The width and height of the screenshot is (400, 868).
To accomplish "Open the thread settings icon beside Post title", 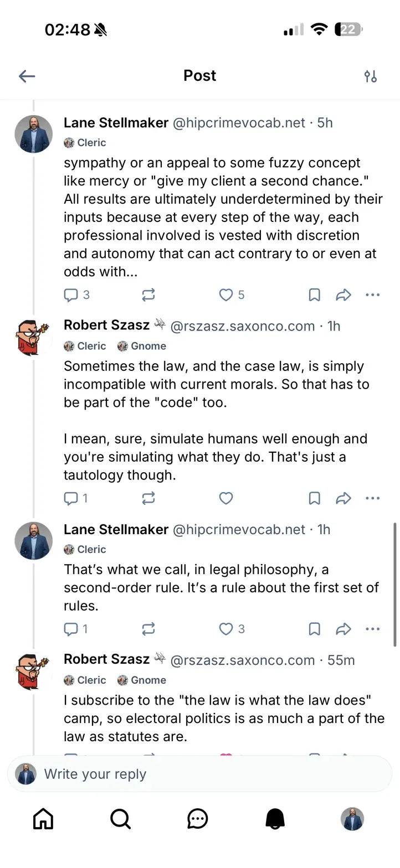I will pos(371,76).
